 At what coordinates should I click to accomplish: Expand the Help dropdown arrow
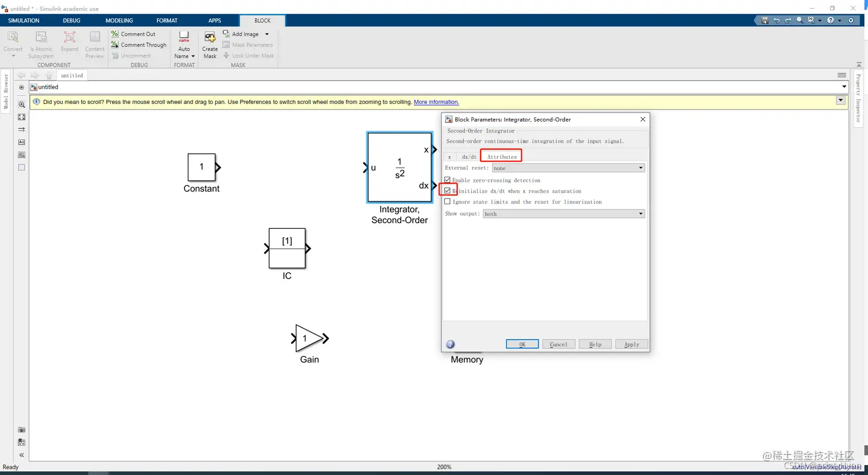tap(839, 21)
